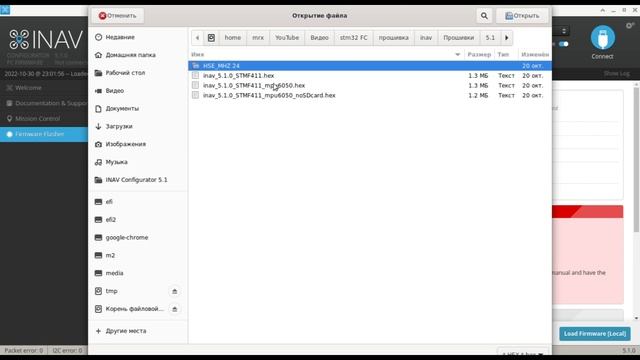Click the INAV window vertical scrollbar
640x360 pixels.
coord(636,159)
